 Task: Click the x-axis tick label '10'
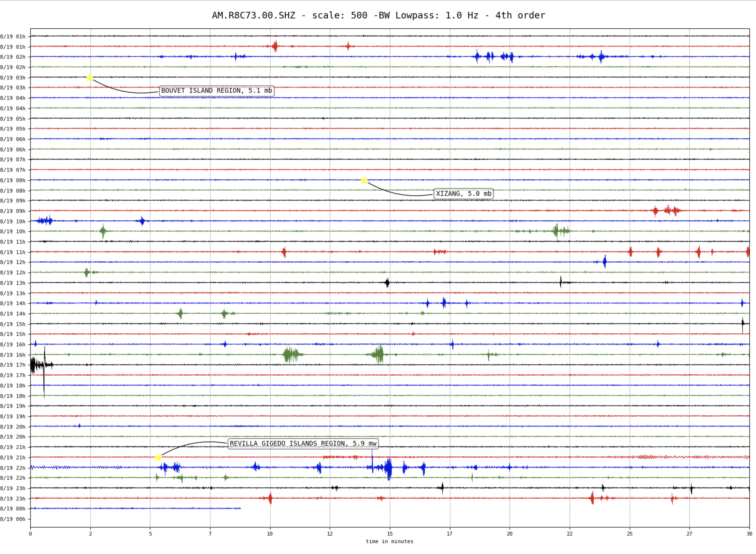click(270, 534)
